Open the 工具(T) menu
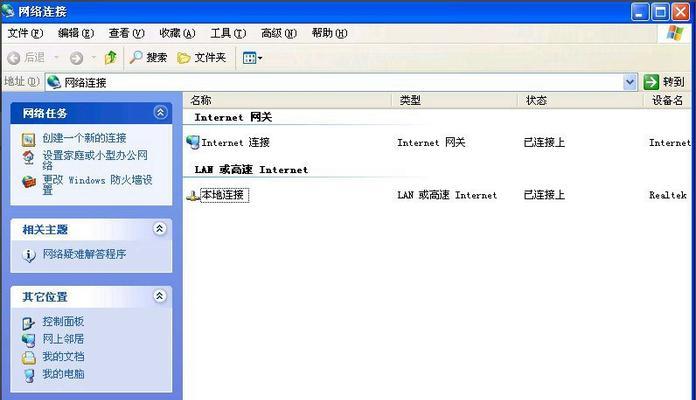The image size is (696, 400). pyautogui.click(x=228, y=33)
